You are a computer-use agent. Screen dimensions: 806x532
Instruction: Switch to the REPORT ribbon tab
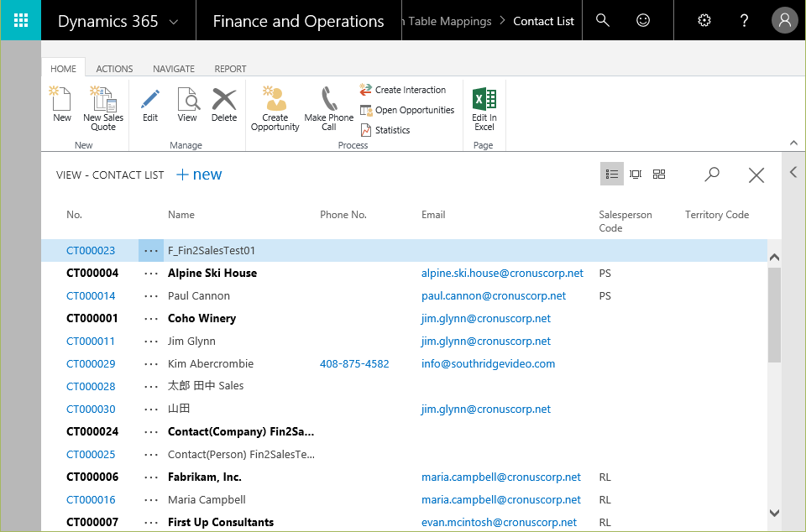(230, 68)
